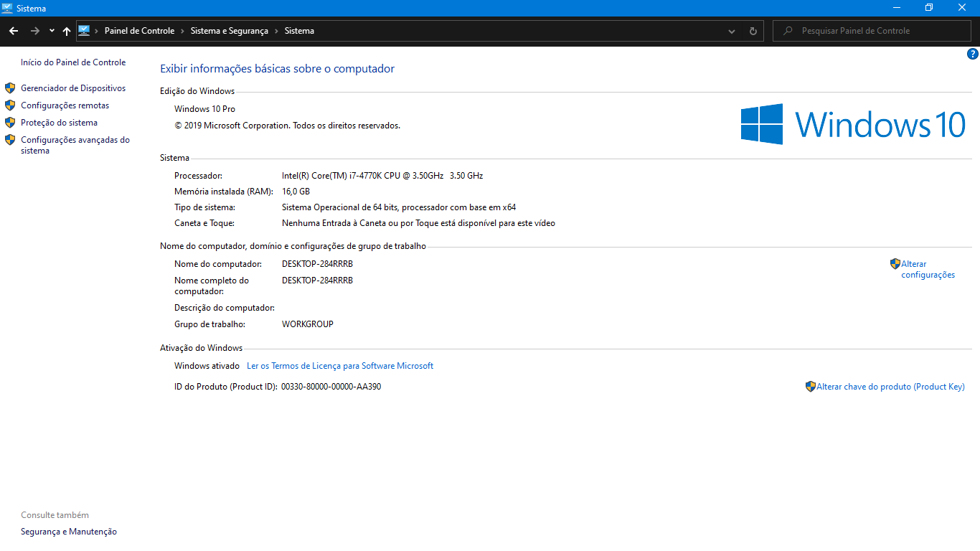This screenshot has height=551, width=980.
Task: Open Gerenciador de Dispositivos link
Action: tap(73, 88)
